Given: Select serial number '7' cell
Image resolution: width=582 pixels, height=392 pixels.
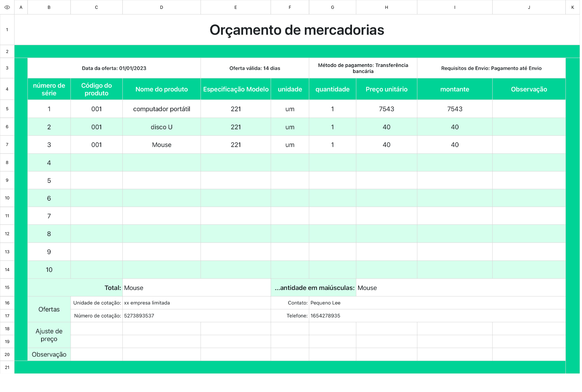Looking at the screenshot, I should pos(49,216).
